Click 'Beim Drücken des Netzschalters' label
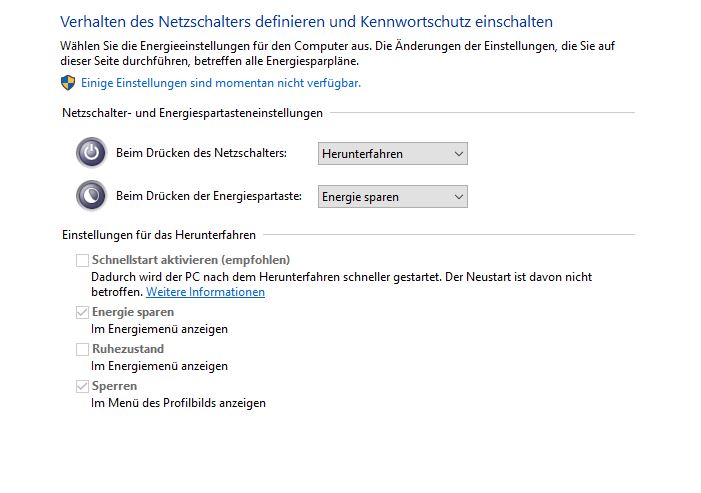Screen dimensions: 701x493 click(x=201, y=153)
